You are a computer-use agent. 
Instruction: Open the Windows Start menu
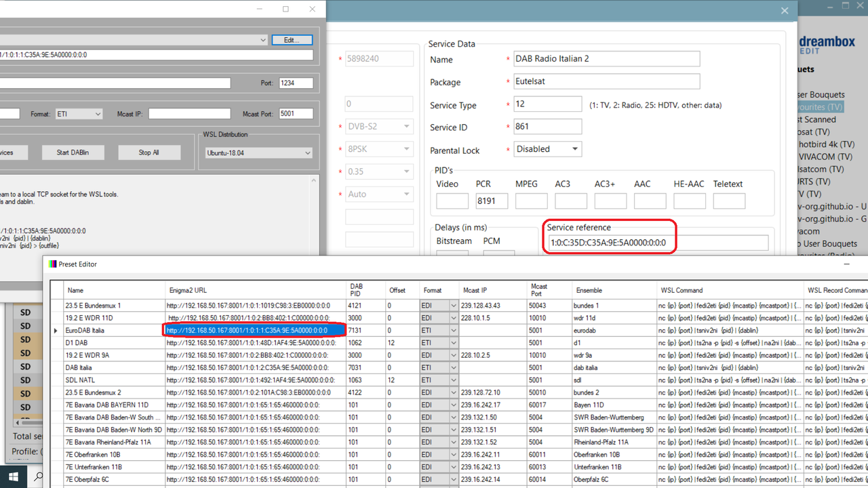pos(14,476)
